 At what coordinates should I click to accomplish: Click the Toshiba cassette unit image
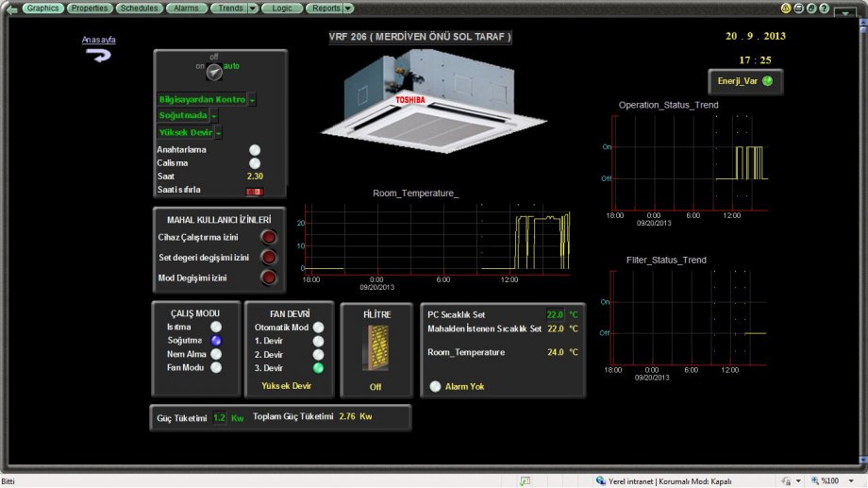pos(433,100)
